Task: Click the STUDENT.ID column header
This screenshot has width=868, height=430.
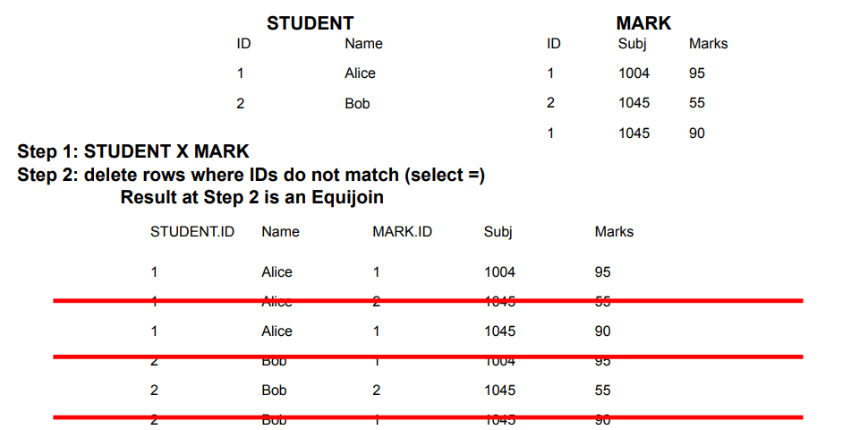Action: [x=192, y=232]
